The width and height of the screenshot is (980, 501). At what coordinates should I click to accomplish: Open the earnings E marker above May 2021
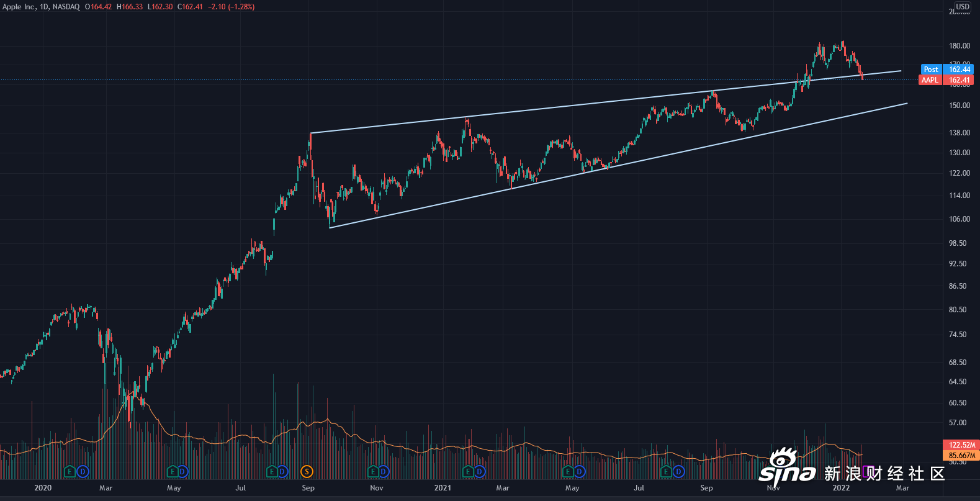[x=568, y=472]
